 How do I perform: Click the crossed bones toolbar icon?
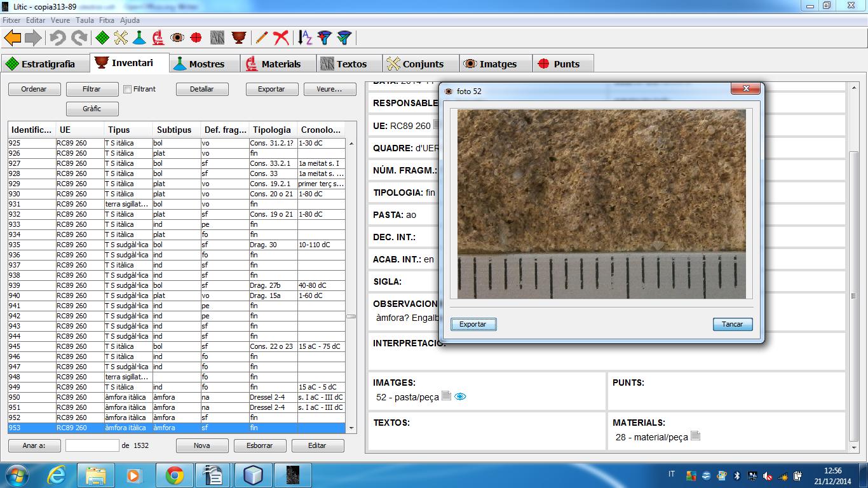click(121, 38)
